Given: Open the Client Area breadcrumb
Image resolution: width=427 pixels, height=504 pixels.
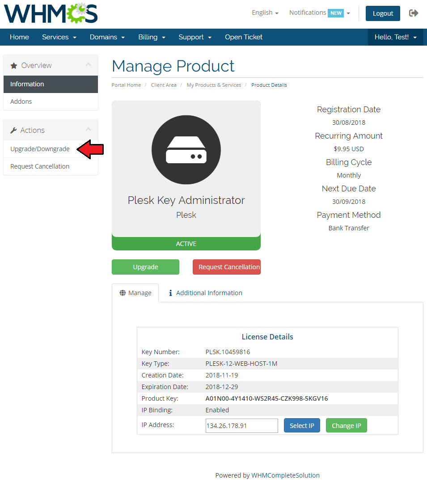Looking at the screenshot, I should 164,85.
